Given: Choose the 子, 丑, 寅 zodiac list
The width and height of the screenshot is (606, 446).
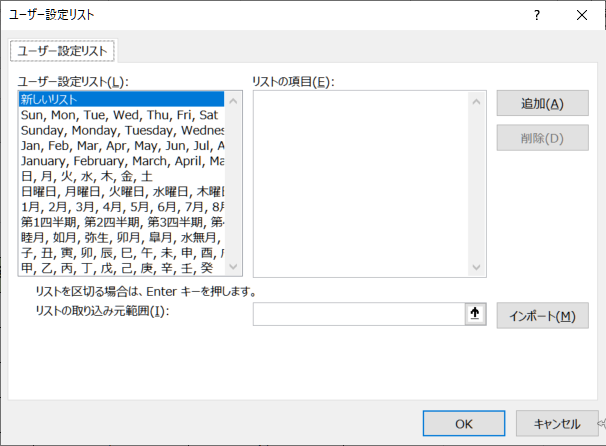Looking at the screenshot, I should pos(122,253).
